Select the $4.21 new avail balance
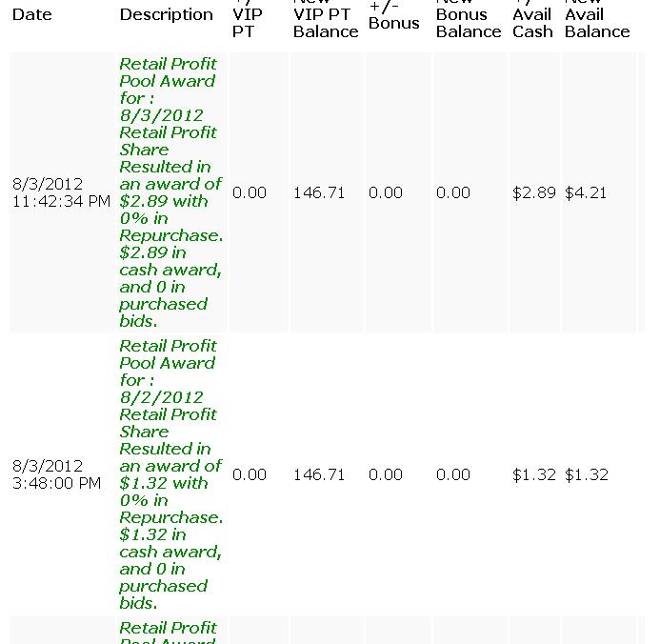Image resolution: width=660 pixels, height=644 pixels. click(586, 192)
